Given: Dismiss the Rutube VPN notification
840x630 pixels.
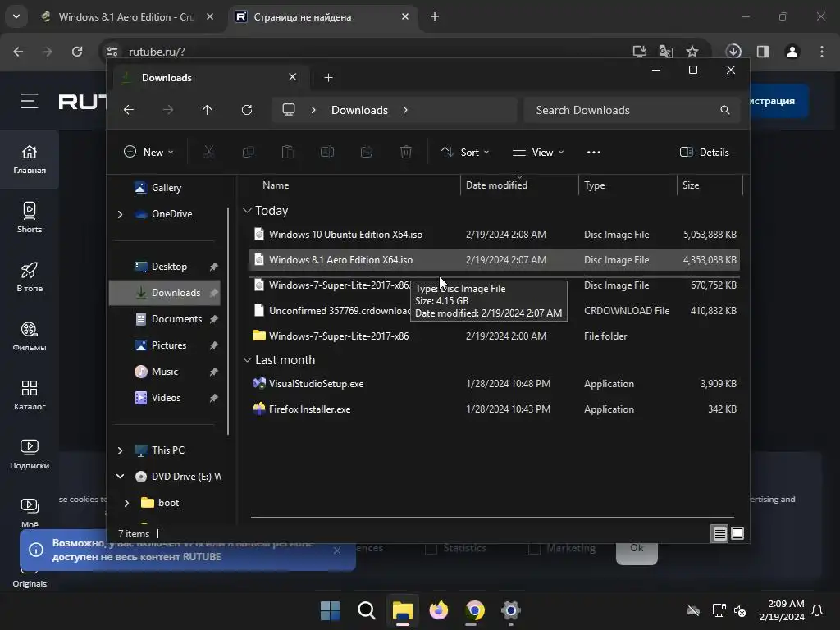Looking at the screenshot, I should (x=336, y=550).
